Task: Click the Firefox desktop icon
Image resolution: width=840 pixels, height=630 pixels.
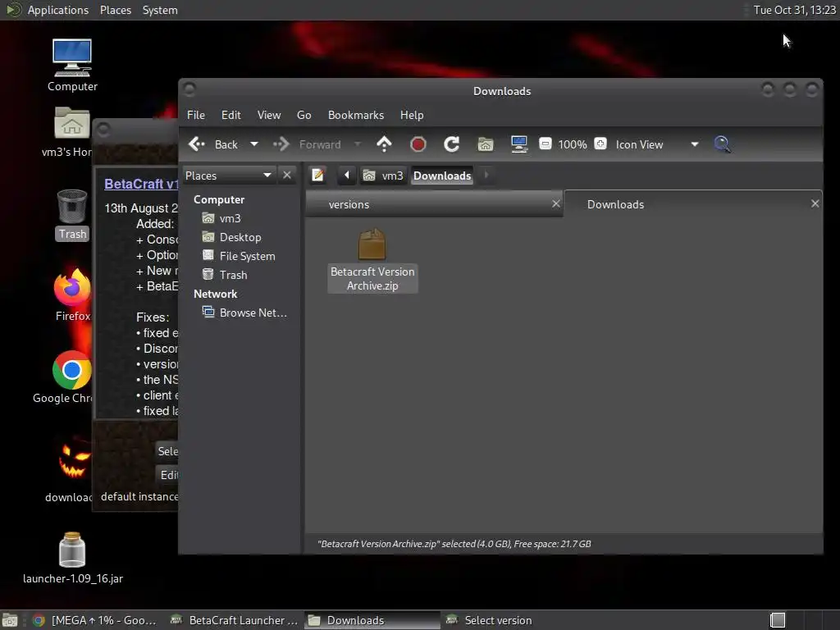Action: click(x=72, y=294)
